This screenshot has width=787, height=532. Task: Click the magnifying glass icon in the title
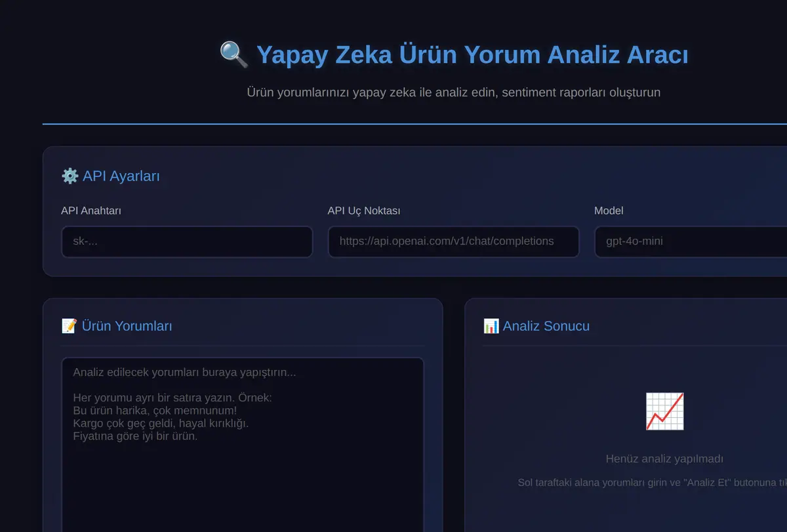pos(234,54)
